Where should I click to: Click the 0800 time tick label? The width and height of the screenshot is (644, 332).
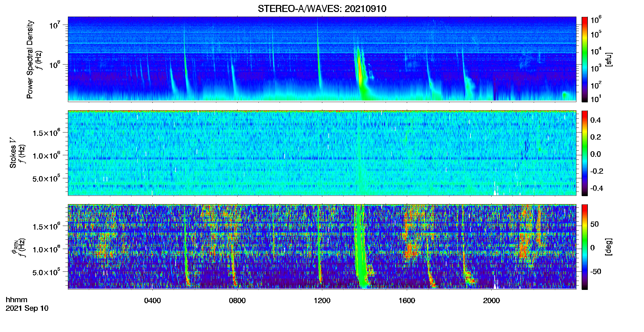point(237,301)
